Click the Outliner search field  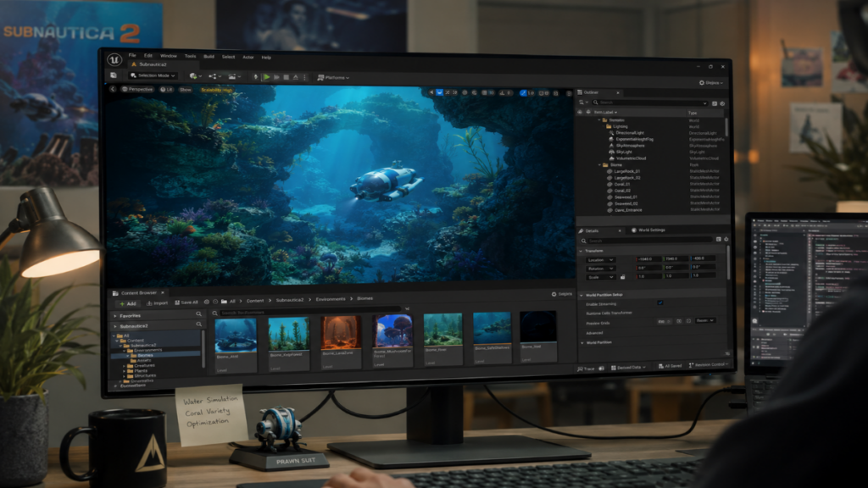650,103
